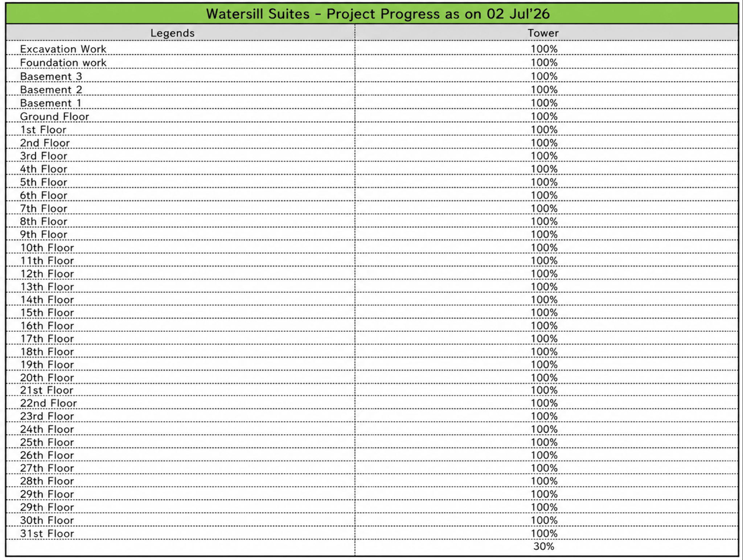Viewport: 743px width, 560px height.
Task: Select the "13th Floor" label
Action: click(x=47, y=287)
